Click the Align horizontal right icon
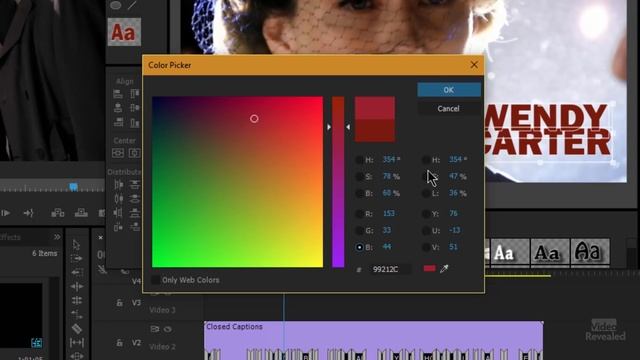The height and width of the screenshot is (360, 640). tap(118, 122)
